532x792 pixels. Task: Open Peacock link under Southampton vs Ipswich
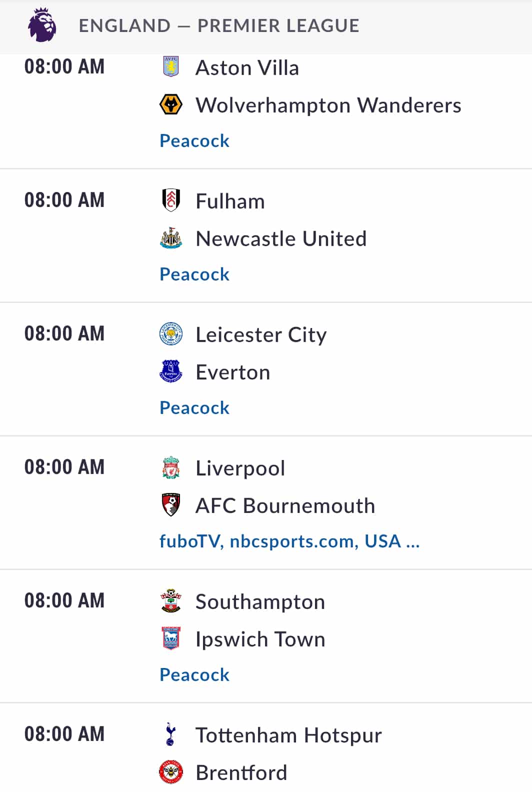[x=194, y=675]
